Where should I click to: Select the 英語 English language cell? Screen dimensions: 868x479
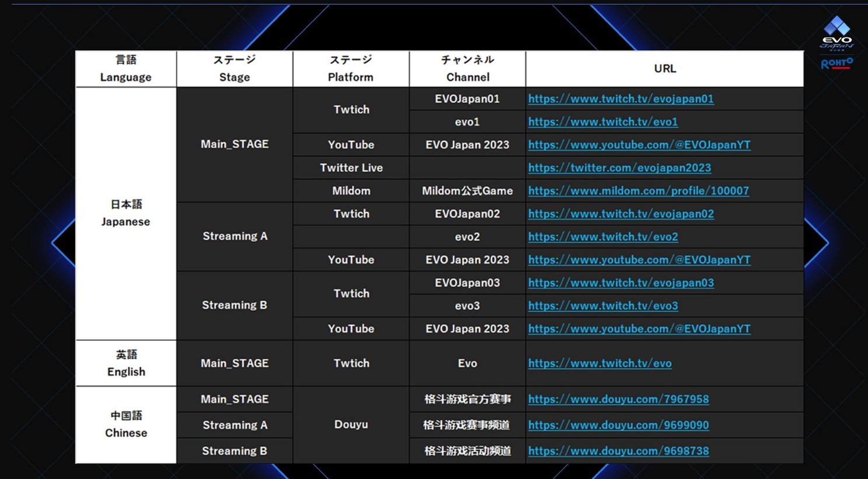[126, 363]
